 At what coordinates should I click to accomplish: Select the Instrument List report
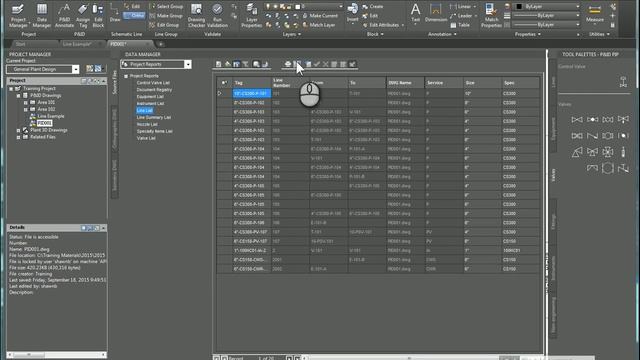(150, 104)
